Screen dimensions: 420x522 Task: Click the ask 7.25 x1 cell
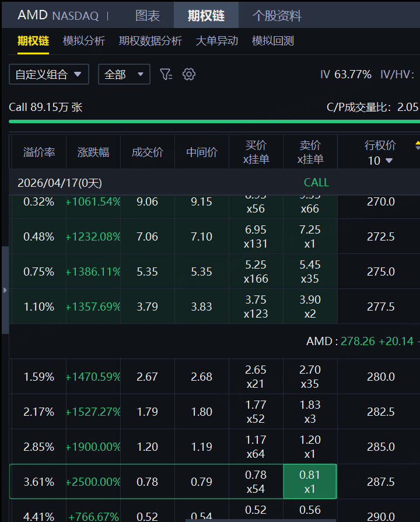[x=310, y=236]
